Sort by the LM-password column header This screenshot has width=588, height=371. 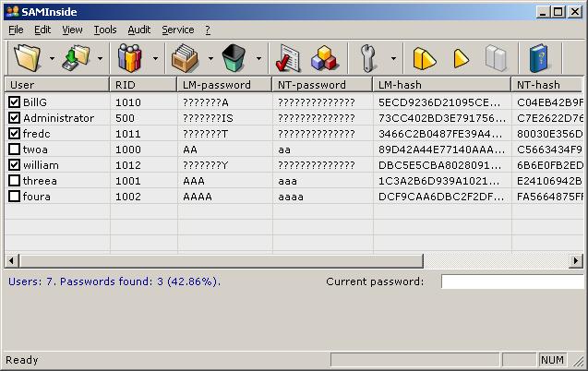click(224, 85)
